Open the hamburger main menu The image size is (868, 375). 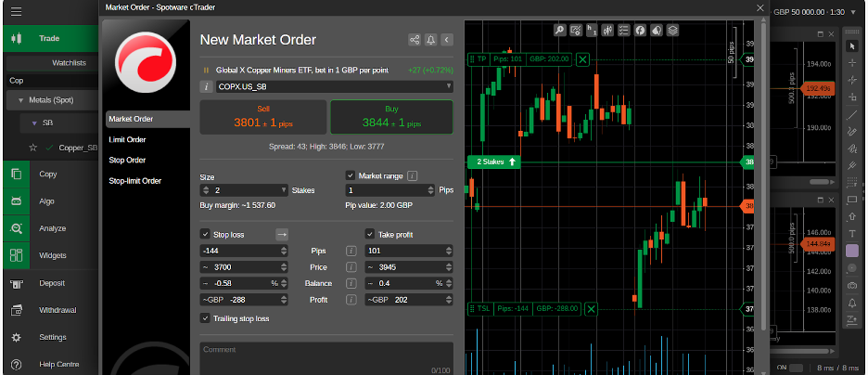click(16, 11)
